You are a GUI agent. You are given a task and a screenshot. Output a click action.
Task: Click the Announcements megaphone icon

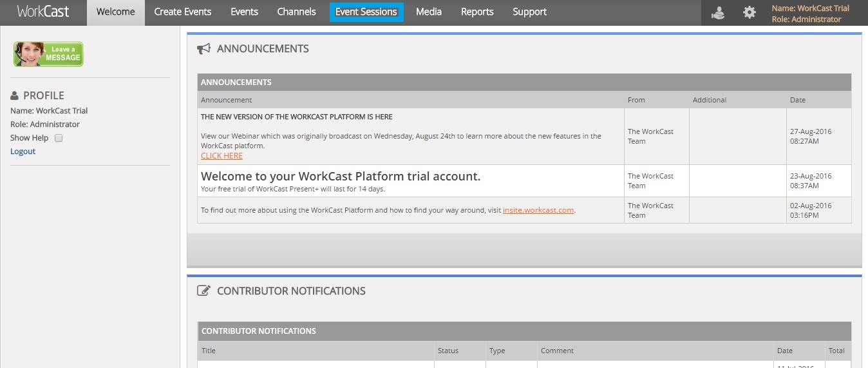[204, 49]
